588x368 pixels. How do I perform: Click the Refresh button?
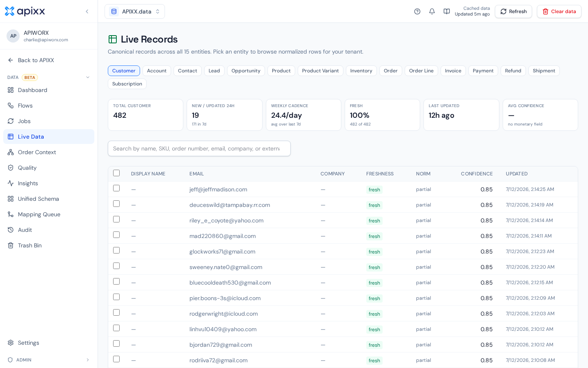513,11
